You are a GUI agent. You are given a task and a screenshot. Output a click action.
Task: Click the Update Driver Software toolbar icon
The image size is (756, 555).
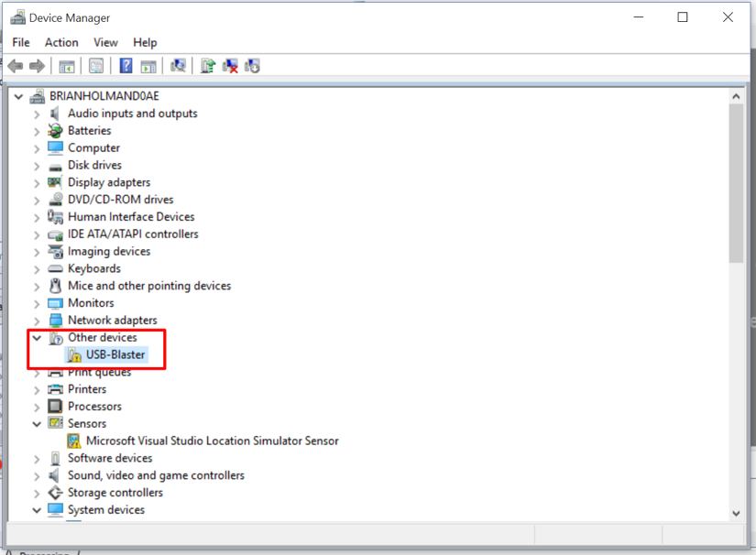coord(208,66)
